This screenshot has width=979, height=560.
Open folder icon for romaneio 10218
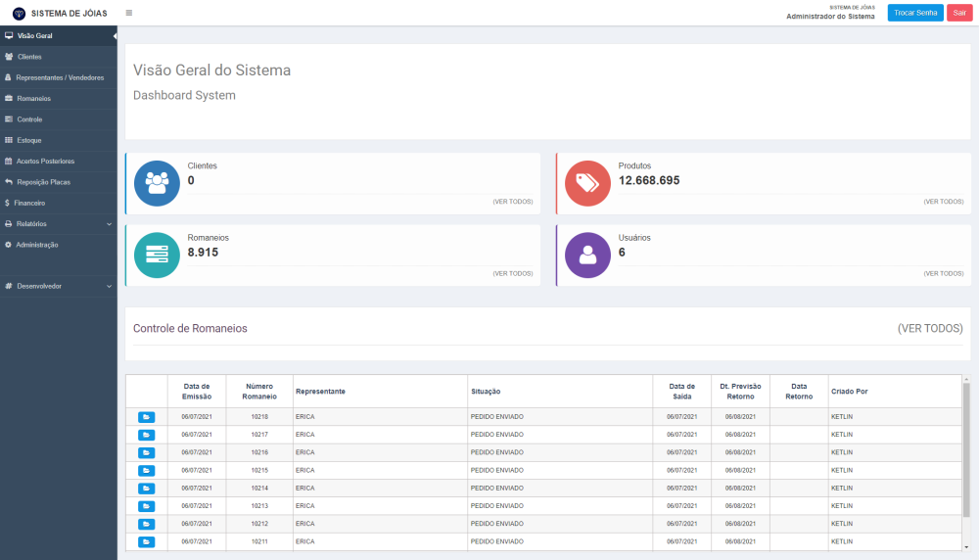[146, 417]
